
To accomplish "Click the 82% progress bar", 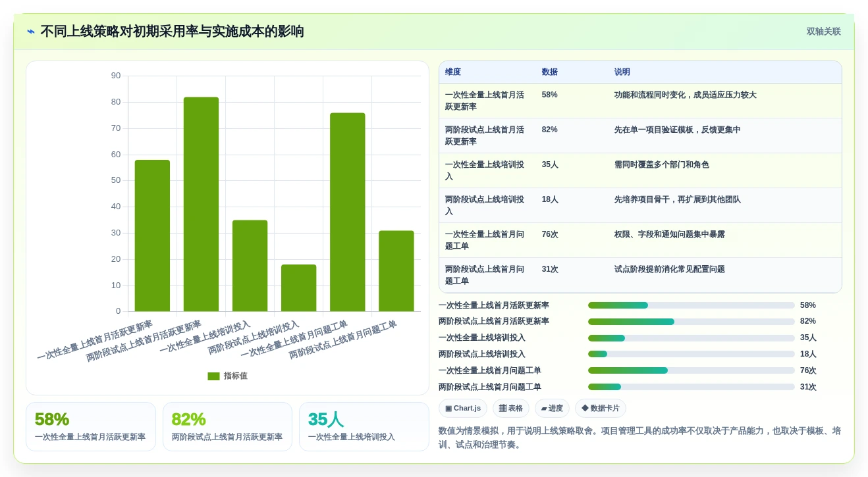I will (x=692, y=322).
